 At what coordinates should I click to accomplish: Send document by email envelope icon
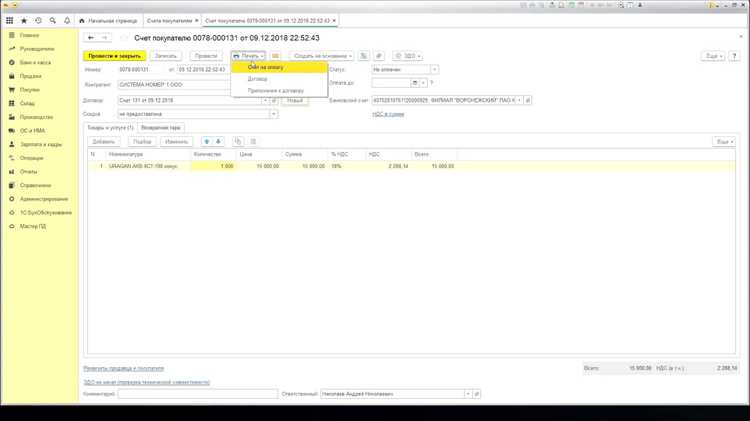275,56
